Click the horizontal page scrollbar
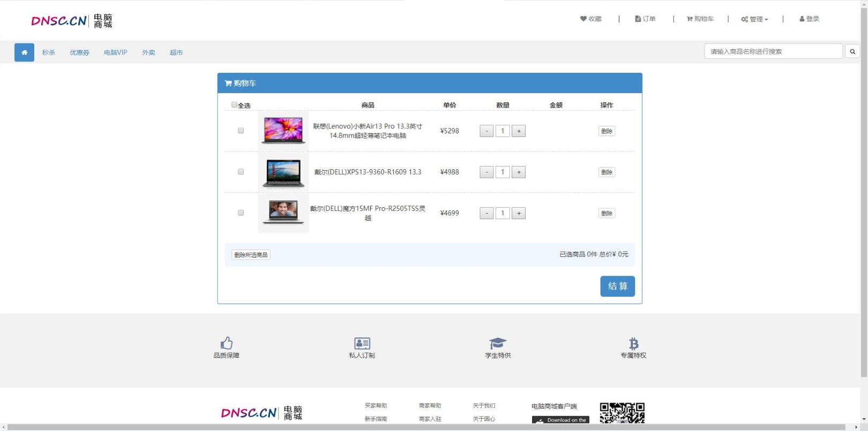This screenshot has width=868, height=431. pyautogui.click(x=425, y=427)
